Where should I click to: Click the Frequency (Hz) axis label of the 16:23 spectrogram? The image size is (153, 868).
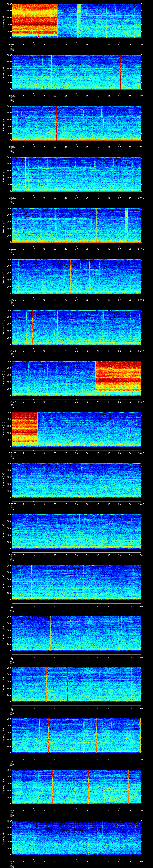(3, 378)
